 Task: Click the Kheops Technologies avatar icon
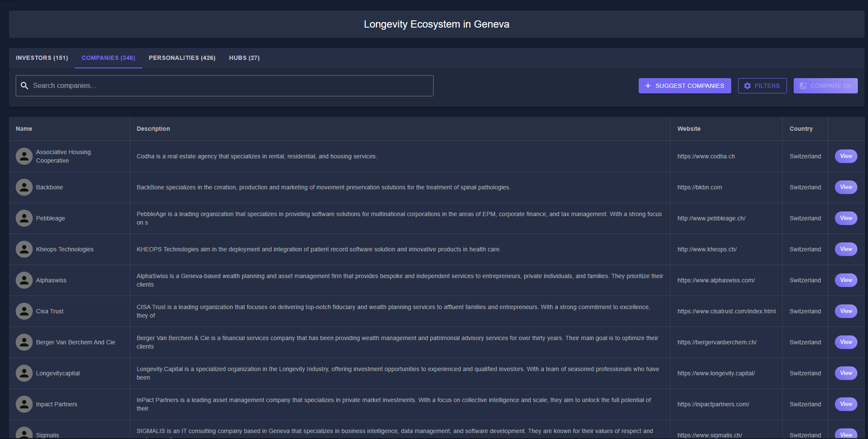[24, 249]
